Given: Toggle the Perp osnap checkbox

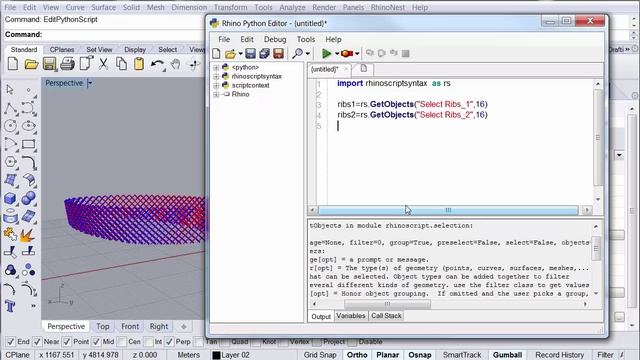Looking at the screenshot, I should tap(170, 342).
